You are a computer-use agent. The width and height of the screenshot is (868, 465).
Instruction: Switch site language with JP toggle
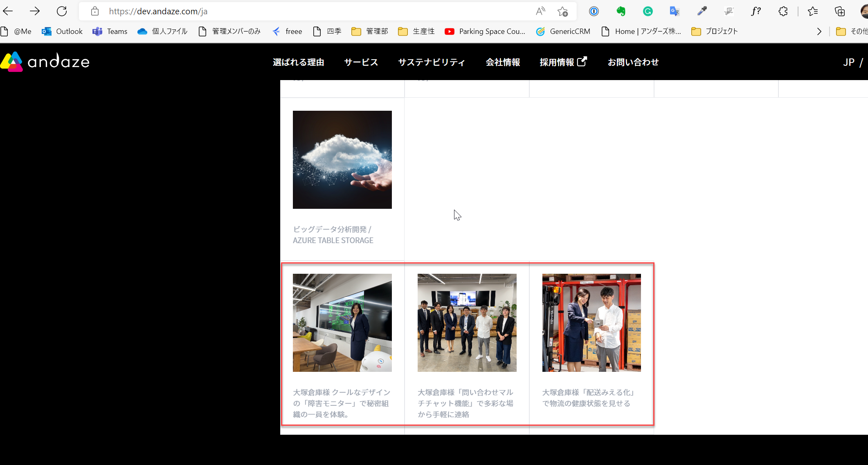point(849,62)
